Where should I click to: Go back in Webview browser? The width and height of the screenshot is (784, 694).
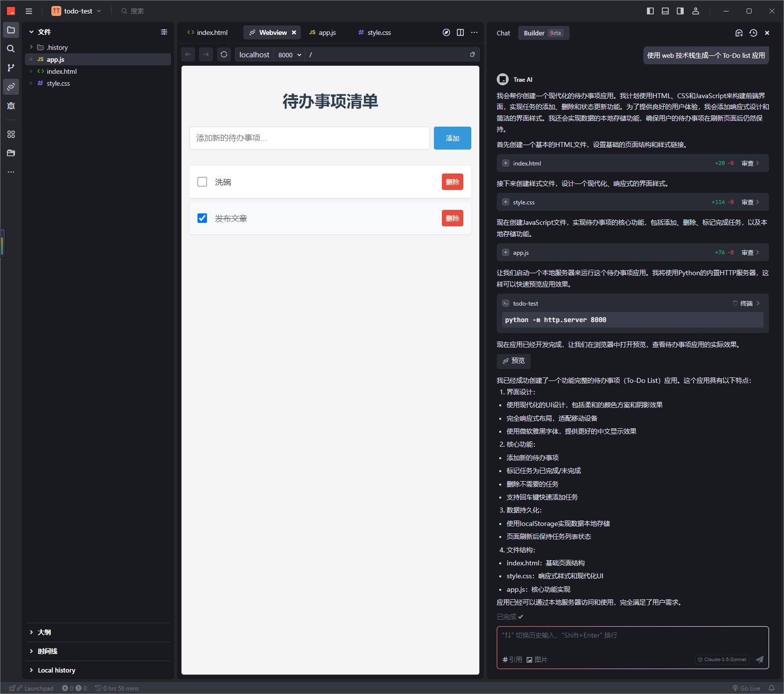pyautogui.click(x=188, y=54)
